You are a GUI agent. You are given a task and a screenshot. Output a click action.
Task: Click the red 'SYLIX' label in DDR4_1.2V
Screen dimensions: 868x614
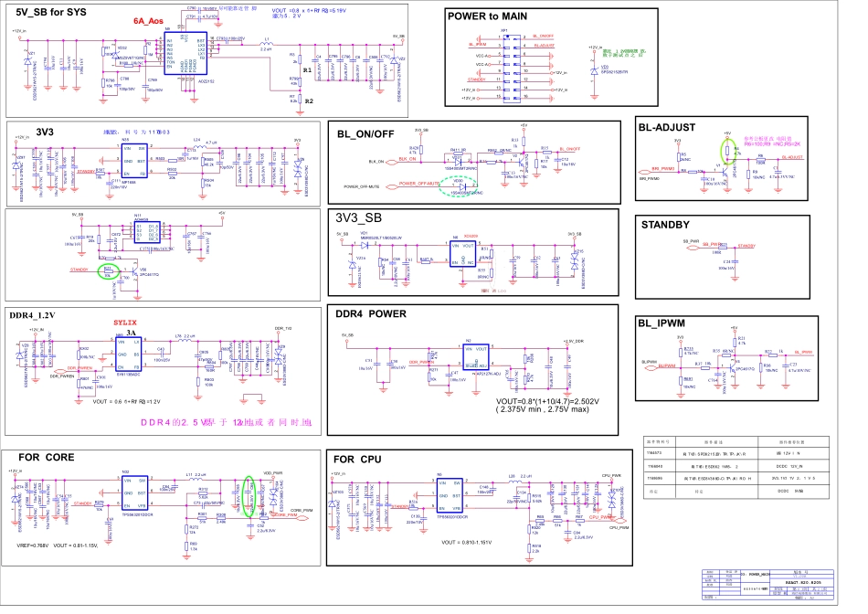click(x=125, y=323)
